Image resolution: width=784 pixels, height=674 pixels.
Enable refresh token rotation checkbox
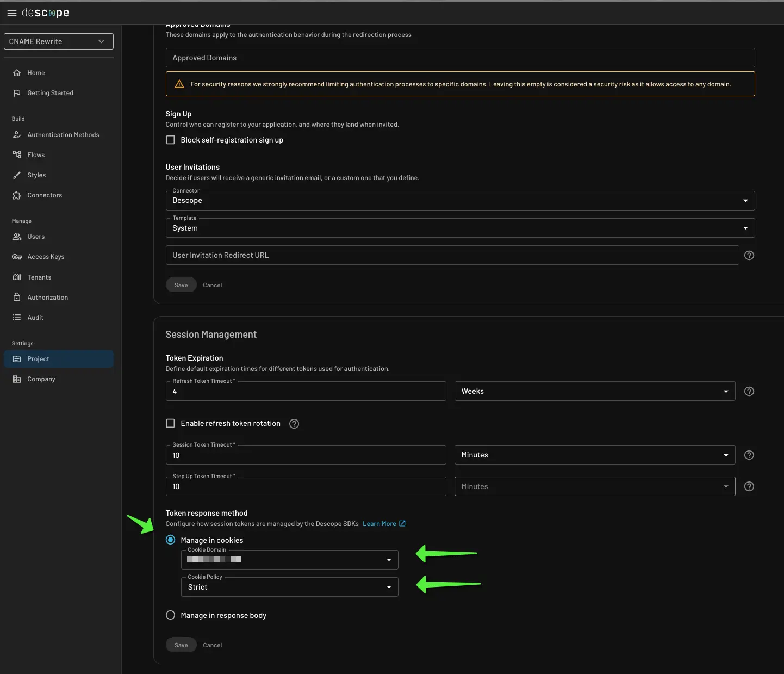point(170,423)
